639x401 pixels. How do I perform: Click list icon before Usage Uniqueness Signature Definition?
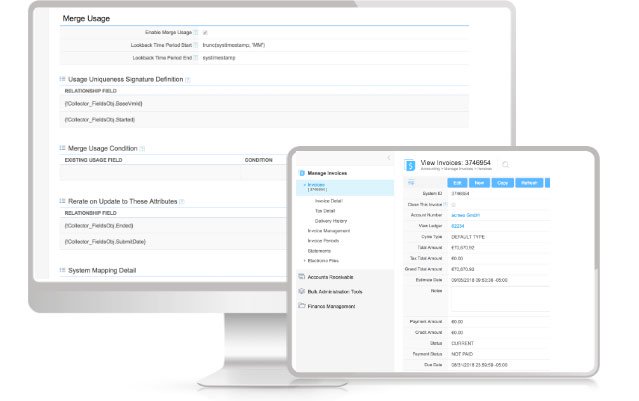[62, 79]
